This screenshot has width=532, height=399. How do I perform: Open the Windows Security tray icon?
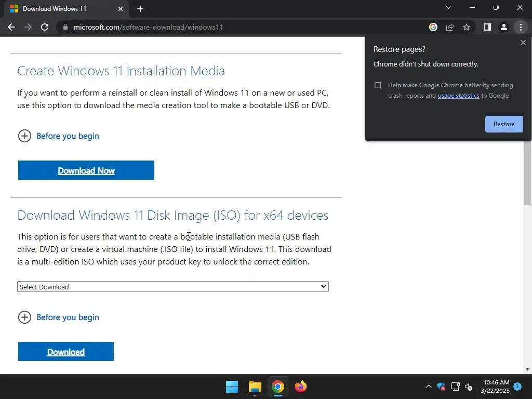click(441, 387)
